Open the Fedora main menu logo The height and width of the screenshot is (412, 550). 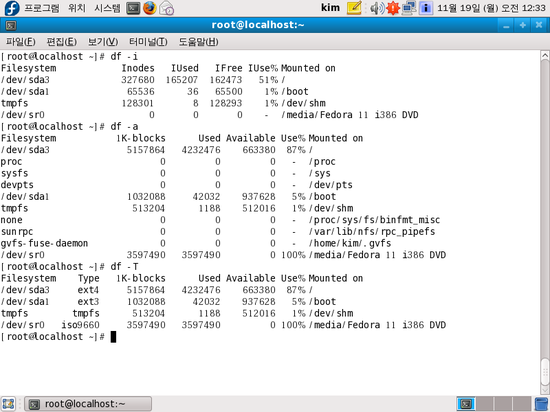(x=12, y=8)
